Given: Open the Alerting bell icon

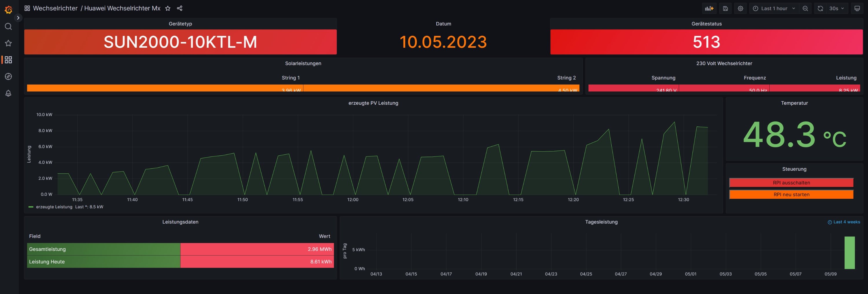Looking at the screenshot, I should (8, 93).
